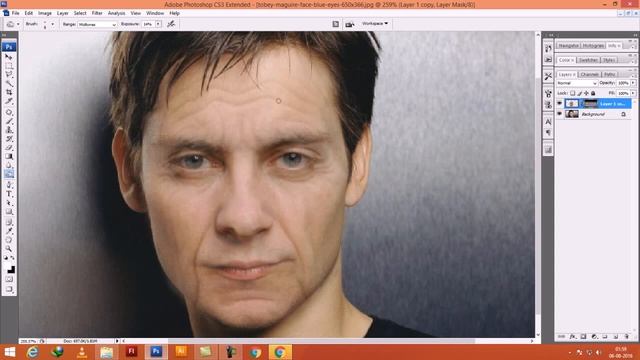Viewport: 640px width, 360px height.
Task: Select the History Brush tool
Action: [9, 139]
